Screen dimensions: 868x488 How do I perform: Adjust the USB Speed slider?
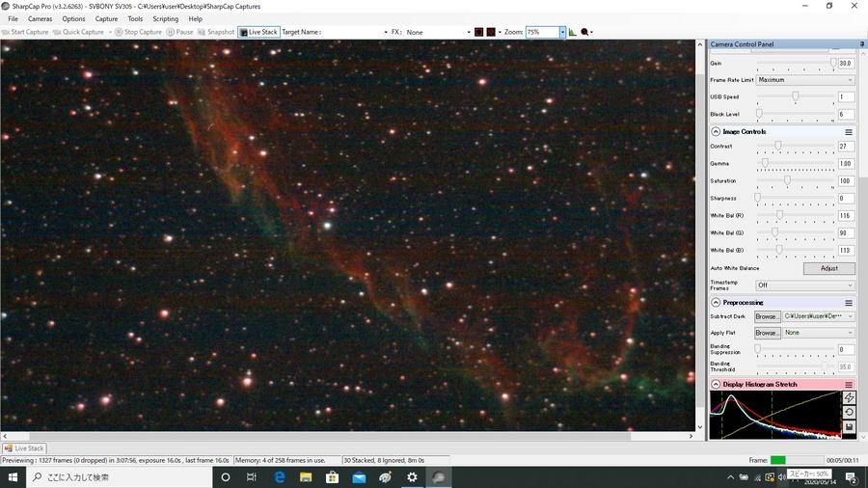(796, 96)
